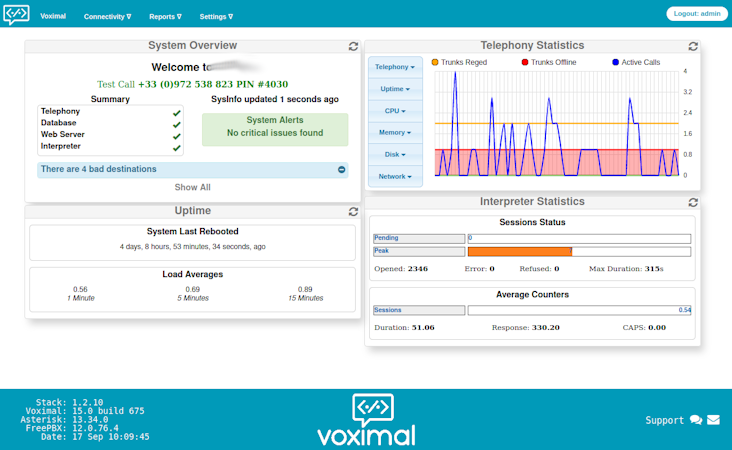Click the large Voximal footer logo
The width and height of the screenshot is (732, 450).
366,420
